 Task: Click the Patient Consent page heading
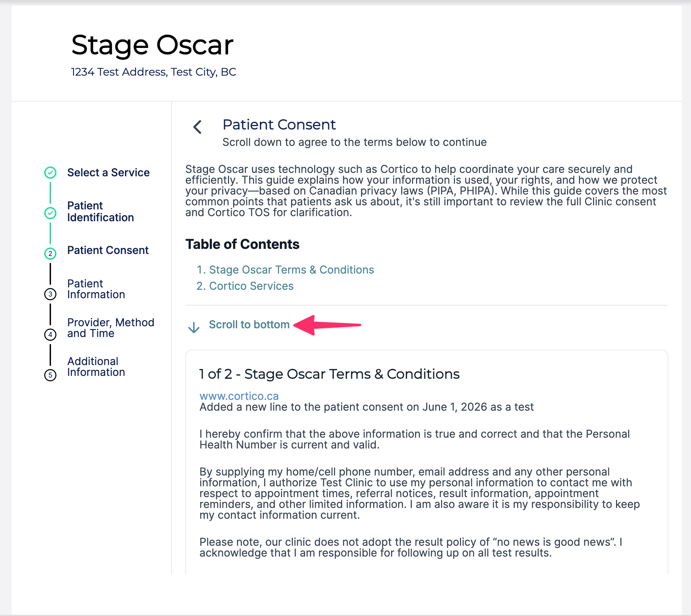coord(279,125)
